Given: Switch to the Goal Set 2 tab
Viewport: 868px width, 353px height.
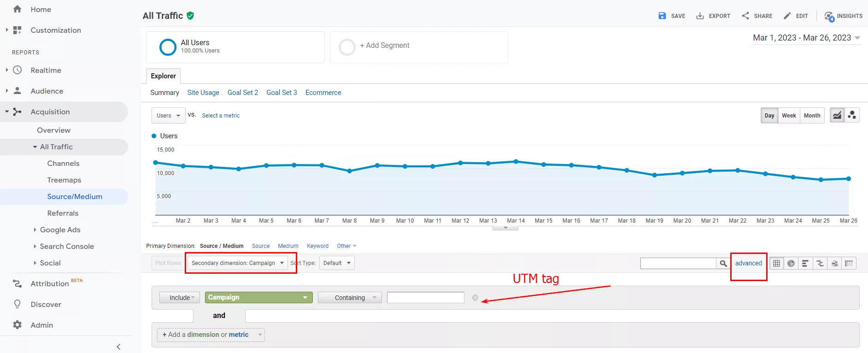Looking at the screenshot, I should pyautogui.click(x=243, y=93).
